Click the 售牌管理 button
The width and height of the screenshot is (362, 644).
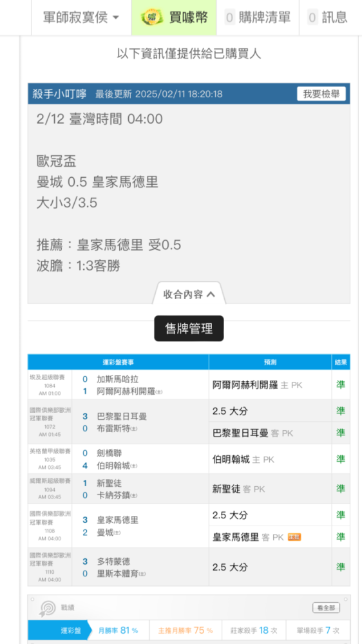(189, 328)
